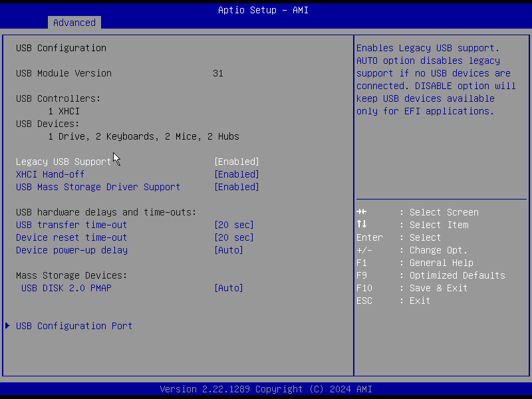Click the Aptio Setup - AMI title
The height and width of the screenshot is (399, 532).
tap(263, 10)
